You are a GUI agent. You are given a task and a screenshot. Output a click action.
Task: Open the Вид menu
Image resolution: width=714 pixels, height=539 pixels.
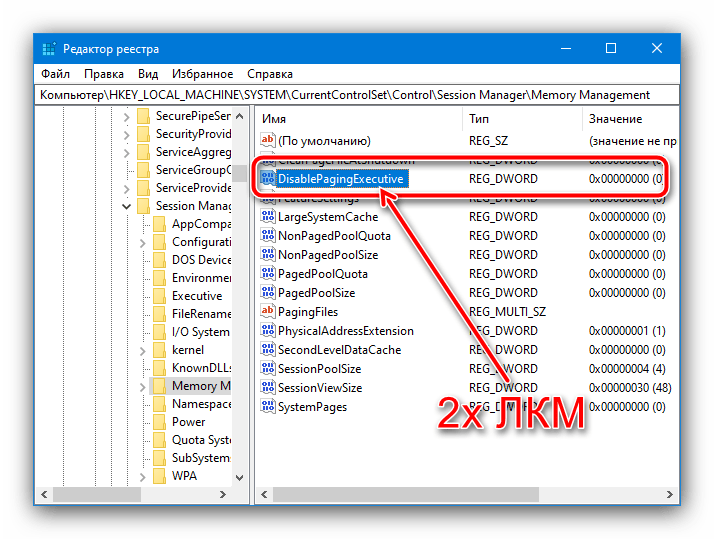(148, 74)
